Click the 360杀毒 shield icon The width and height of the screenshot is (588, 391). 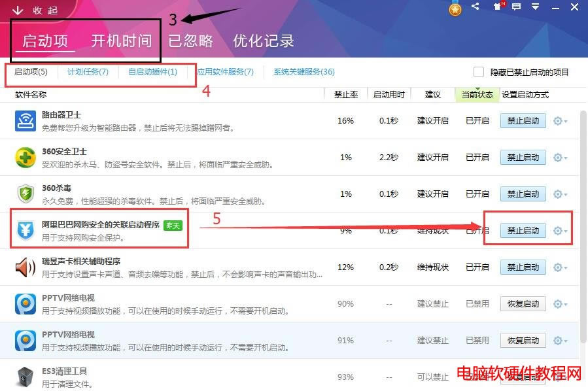pos(26,194)
